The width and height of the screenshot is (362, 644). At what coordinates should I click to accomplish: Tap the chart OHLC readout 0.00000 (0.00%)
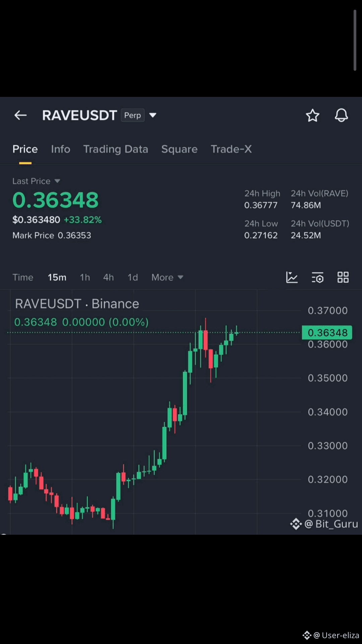105,322
